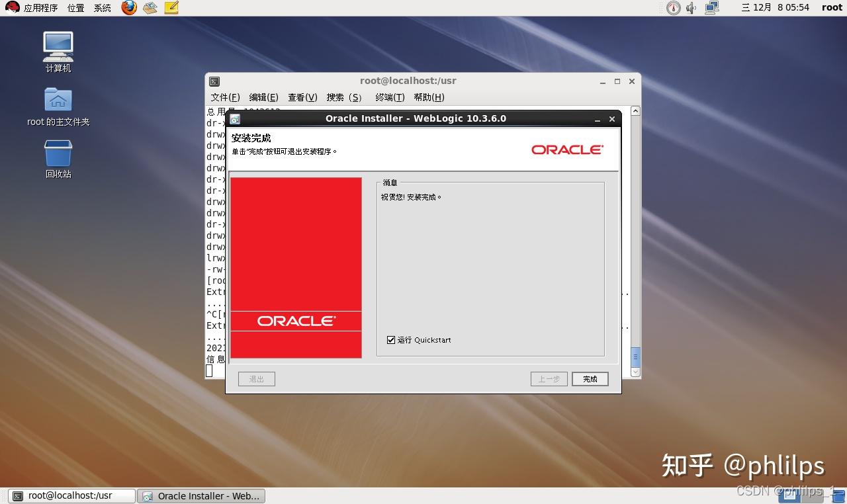Viewport: 847px width, 504px height.
Task: Close the Oracle Installer window
Action: click(612, 119)
